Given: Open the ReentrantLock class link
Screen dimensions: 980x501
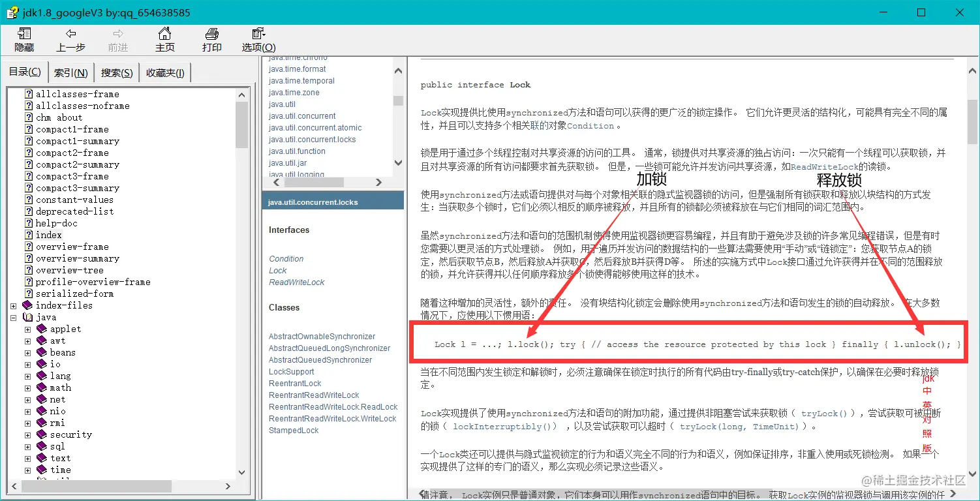Looking at the screenshot, I should tap(295, 384).
